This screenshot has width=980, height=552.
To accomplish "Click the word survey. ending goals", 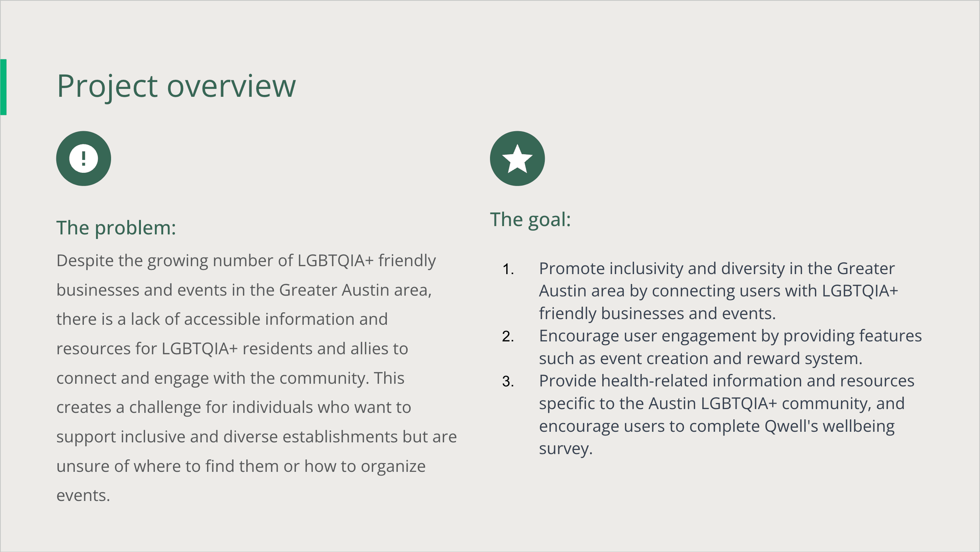I will (x=565, y=448).
